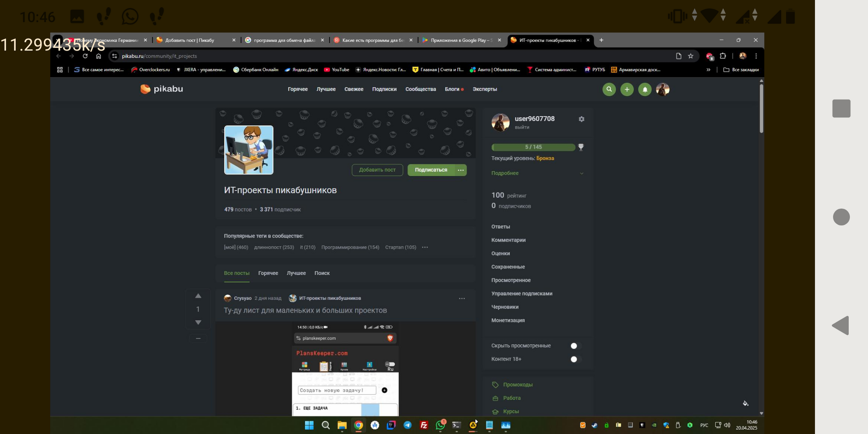Click the green plus create-post icon
This screenshot has height=434, width=868.
point(627,89)
